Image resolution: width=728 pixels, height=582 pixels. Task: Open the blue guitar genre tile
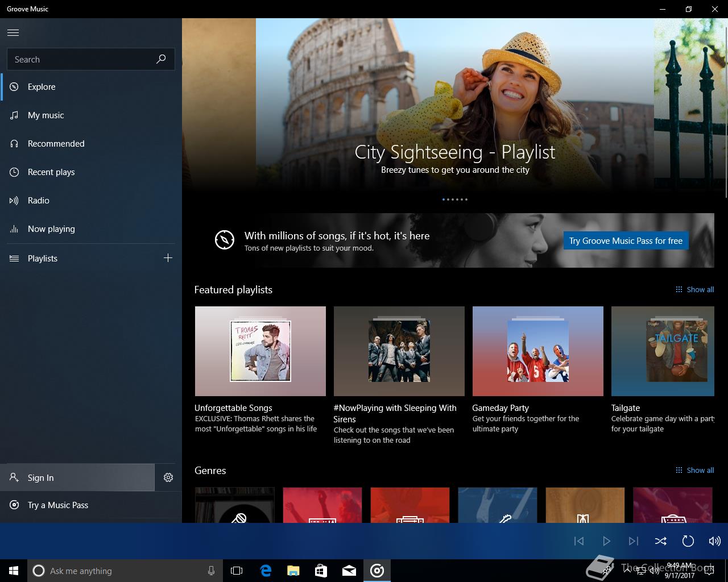pos(498,505)
